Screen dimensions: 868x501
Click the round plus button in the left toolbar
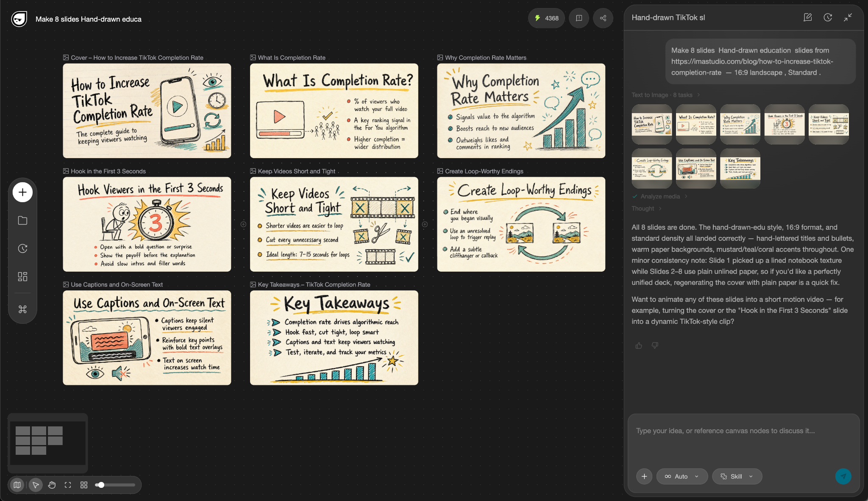[x=22, y=192]
